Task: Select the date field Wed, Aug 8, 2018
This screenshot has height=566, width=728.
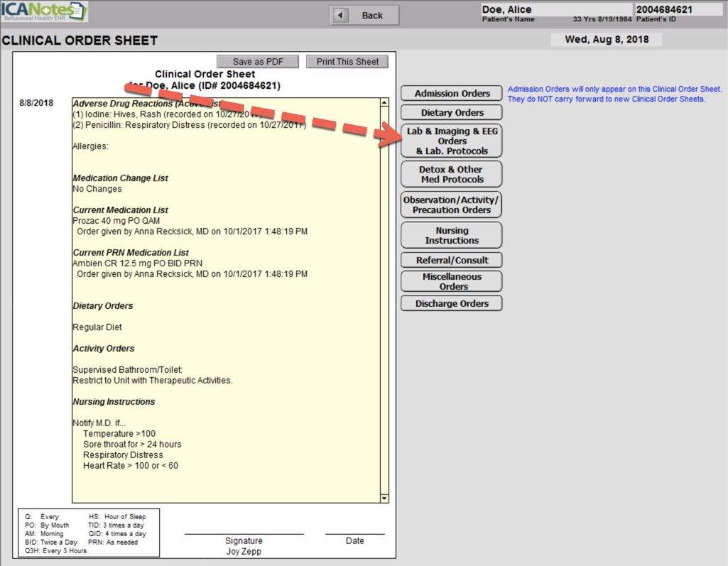Action: coord(606,40)
